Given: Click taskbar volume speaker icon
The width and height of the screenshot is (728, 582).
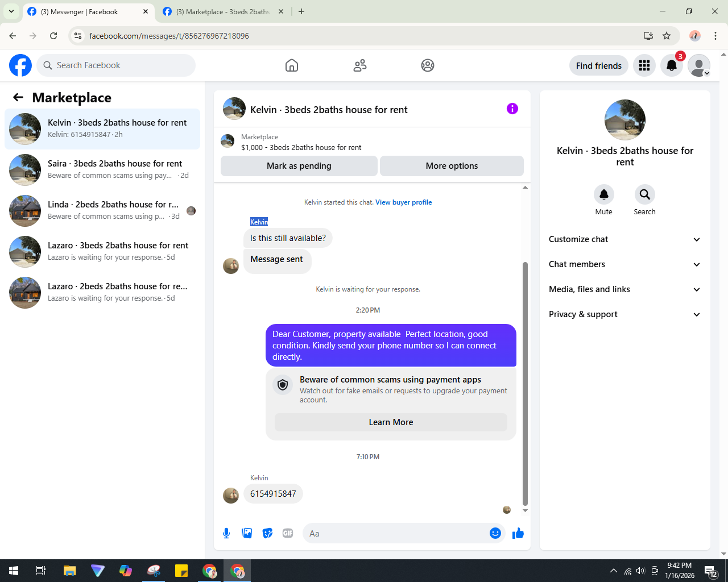Looking at the screenshot, I should coord(641,571).
